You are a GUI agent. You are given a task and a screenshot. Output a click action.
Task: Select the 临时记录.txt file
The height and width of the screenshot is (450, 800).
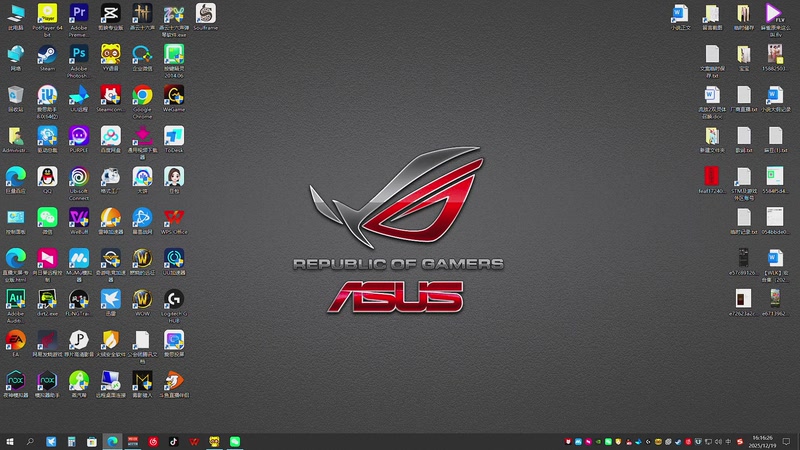point(743,221)
